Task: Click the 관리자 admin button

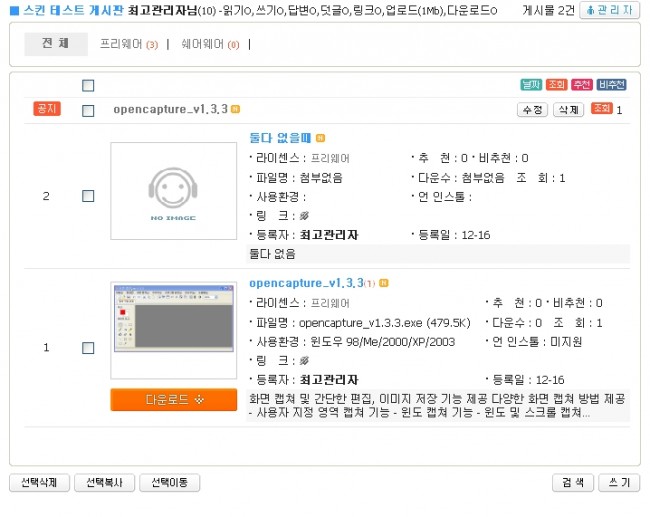Action: point(609,10)
